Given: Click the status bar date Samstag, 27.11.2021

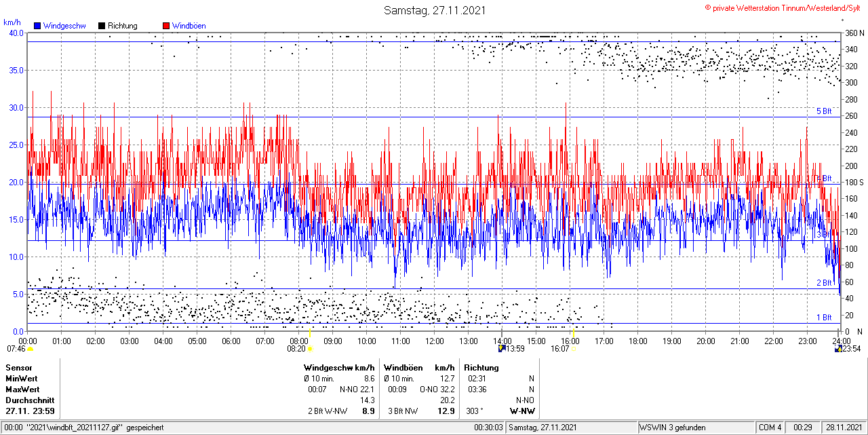Looking at the screenshot, I should coord(542,428).
